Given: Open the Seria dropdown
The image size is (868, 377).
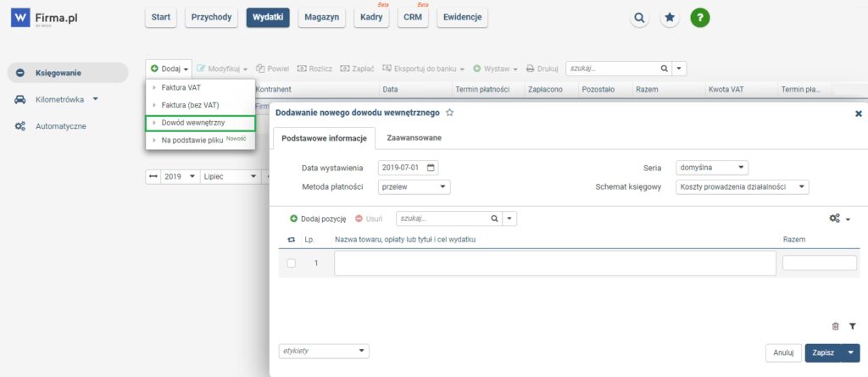Looking at the screenshot, I should [711, 168].
